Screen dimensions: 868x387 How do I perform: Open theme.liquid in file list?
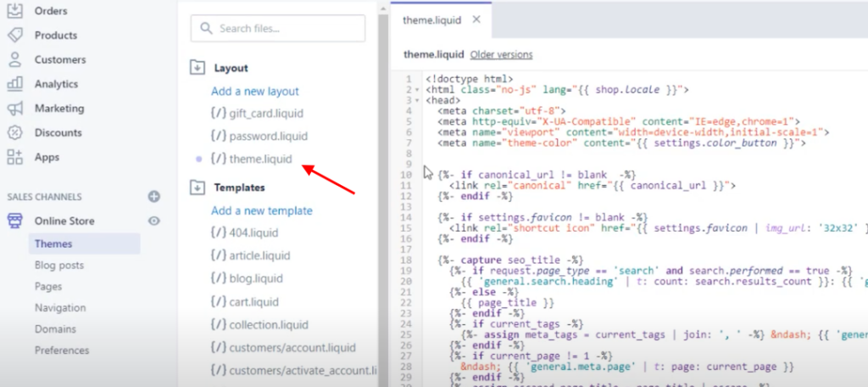coord(260,159)
